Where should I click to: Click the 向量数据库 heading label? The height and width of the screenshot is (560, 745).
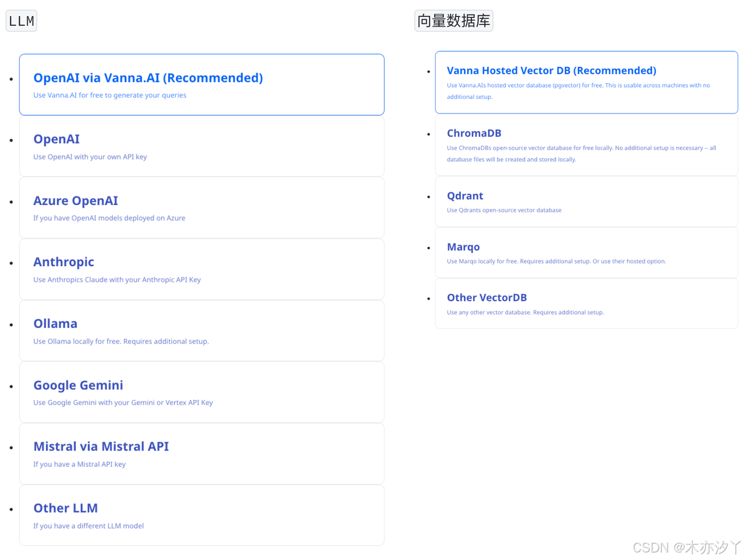pos(453,21)
